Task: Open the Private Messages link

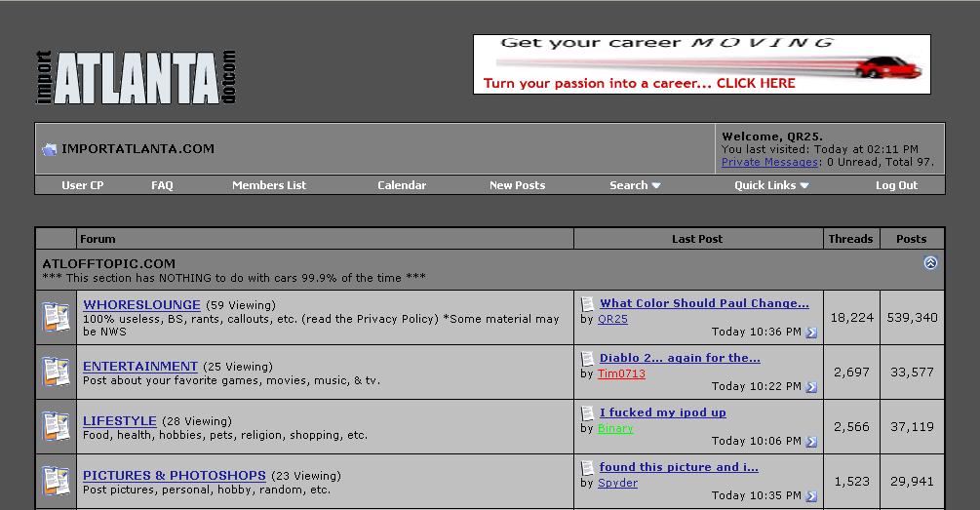Action: click(769, 162)
